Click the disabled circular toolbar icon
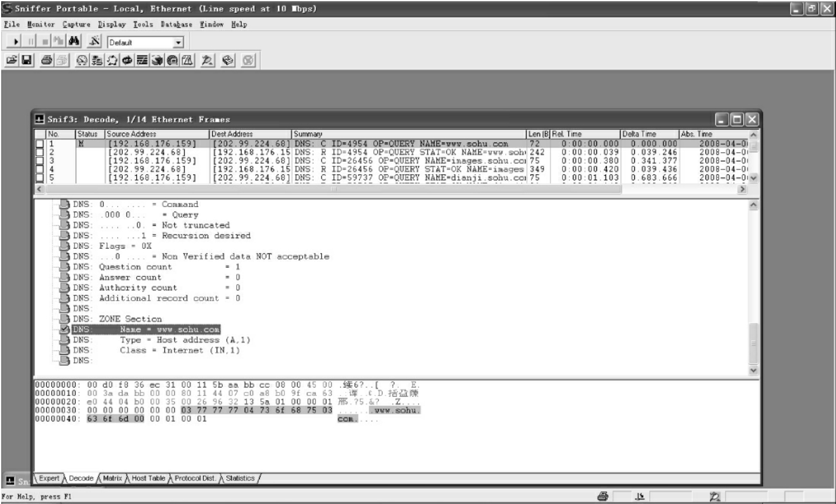836x504 pixels. pos(248,60)
